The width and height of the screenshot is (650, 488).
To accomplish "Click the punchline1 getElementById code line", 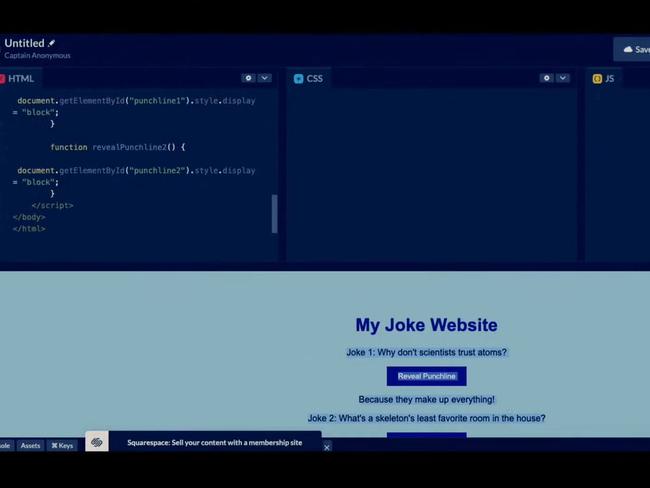I will point(136,101).
